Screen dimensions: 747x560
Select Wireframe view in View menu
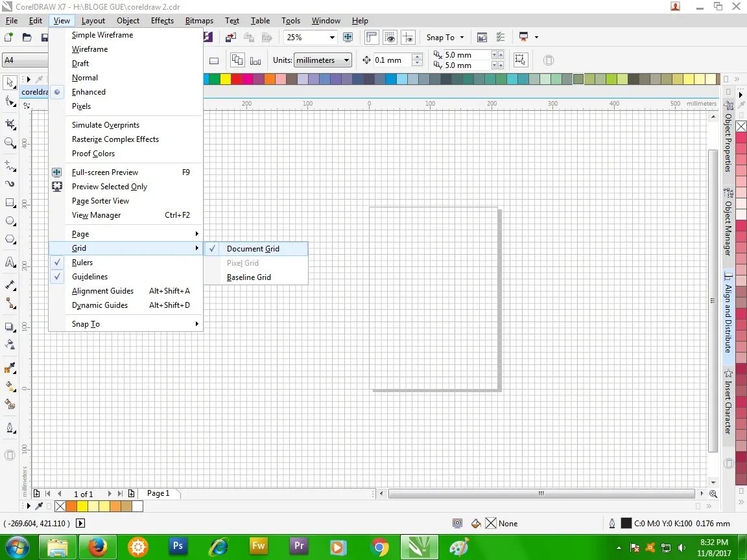coord(126,49)
